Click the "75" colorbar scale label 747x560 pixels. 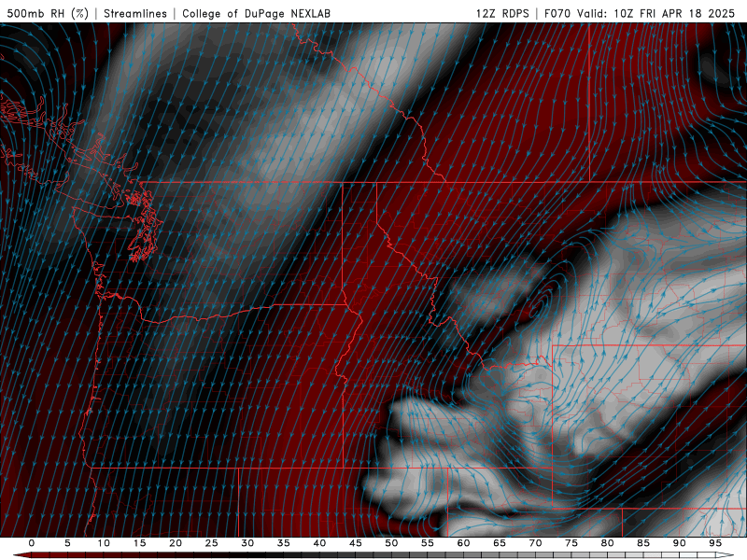tap(571, 543)
